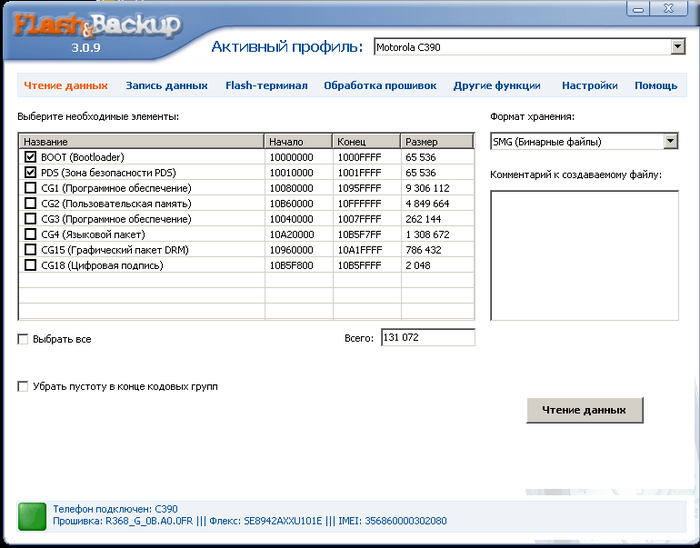This screenshot has height=548, width=700.
Task: Check the CG15 graphics DRM checkbox
Action: point(30,249)
